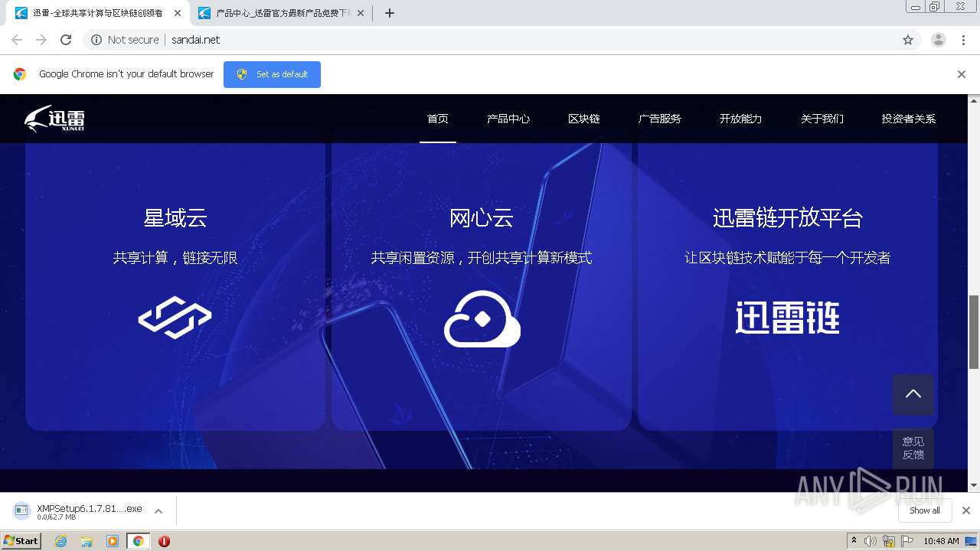Image resolution: width=980 pixels, height=551 pixels.
Task: Click the address bar showing sandai.net
Action: (501, 40)
